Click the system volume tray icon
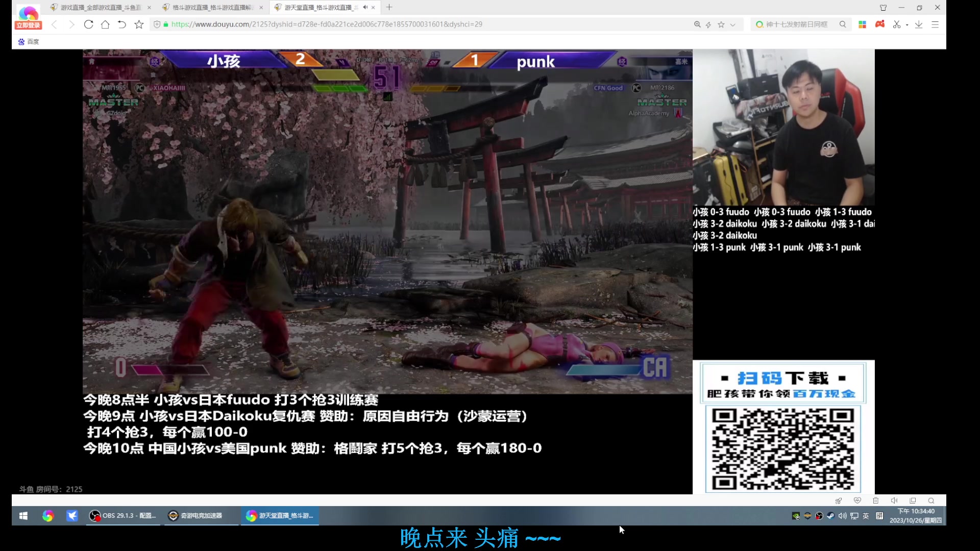This screenshot has height=551, width=980. point(842,516)
